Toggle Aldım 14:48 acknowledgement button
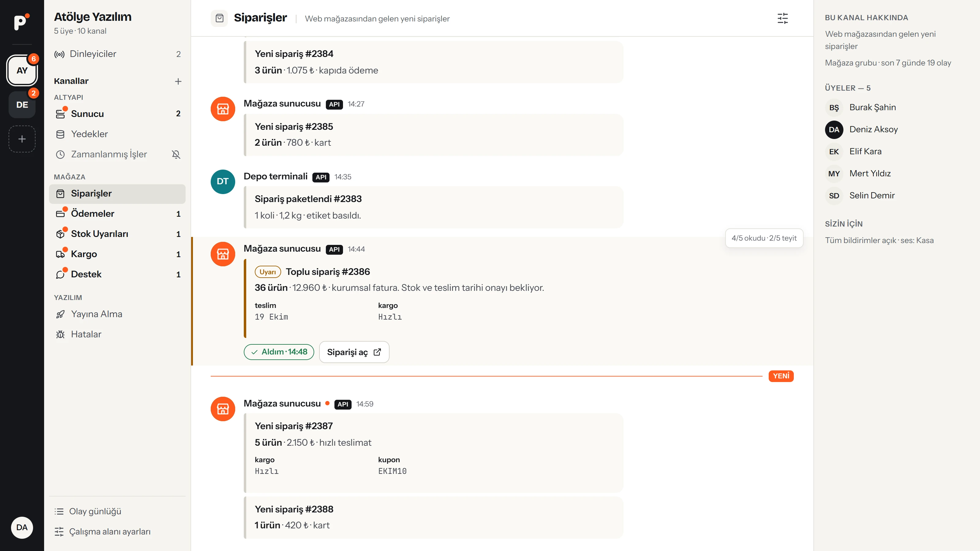 [279, 352]
